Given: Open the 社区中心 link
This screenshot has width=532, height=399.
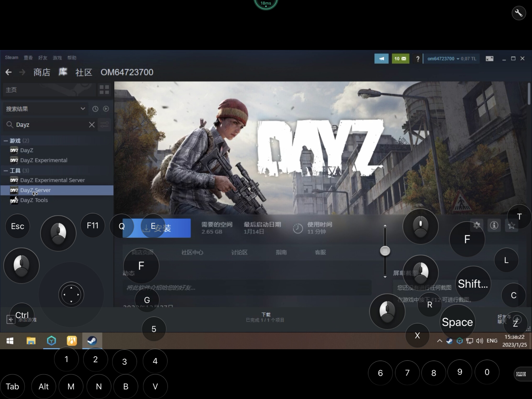Looking at the screenshot, I should (192, 252).
